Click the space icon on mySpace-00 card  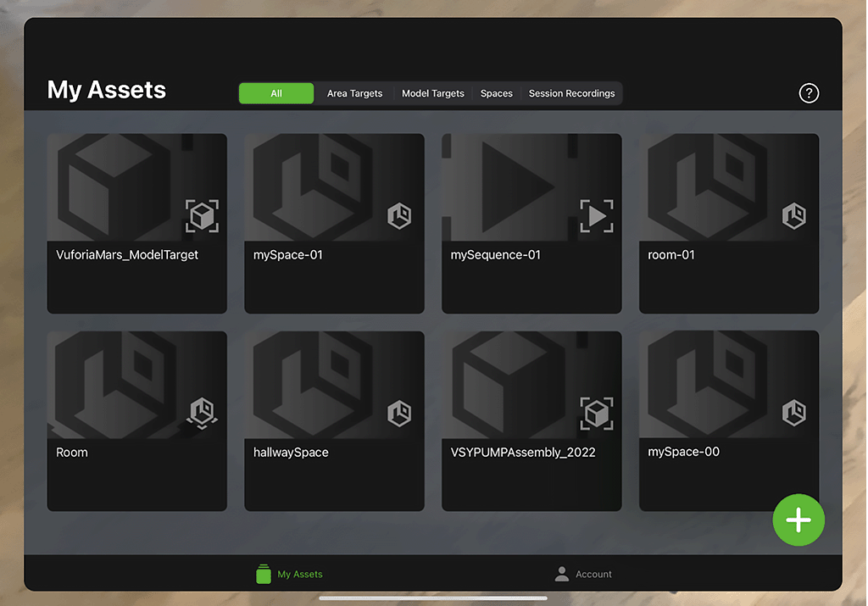click(x=793, y=413)
